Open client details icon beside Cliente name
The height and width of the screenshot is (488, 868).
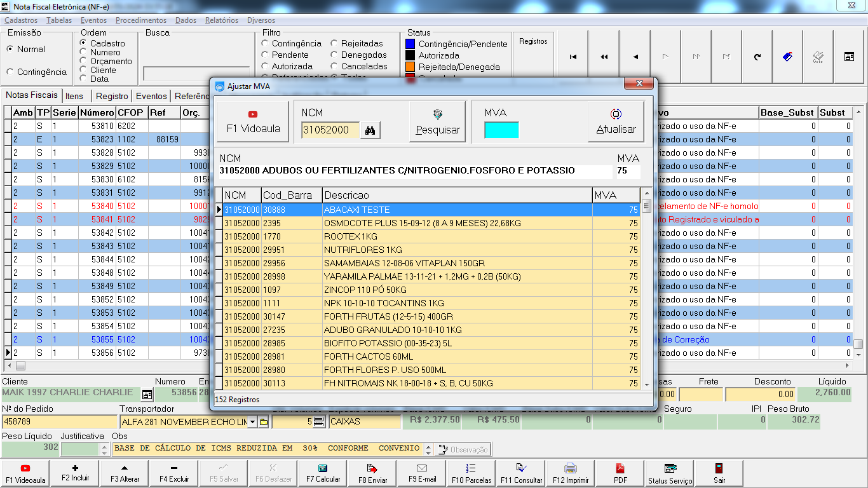click(x=147, y=394)
